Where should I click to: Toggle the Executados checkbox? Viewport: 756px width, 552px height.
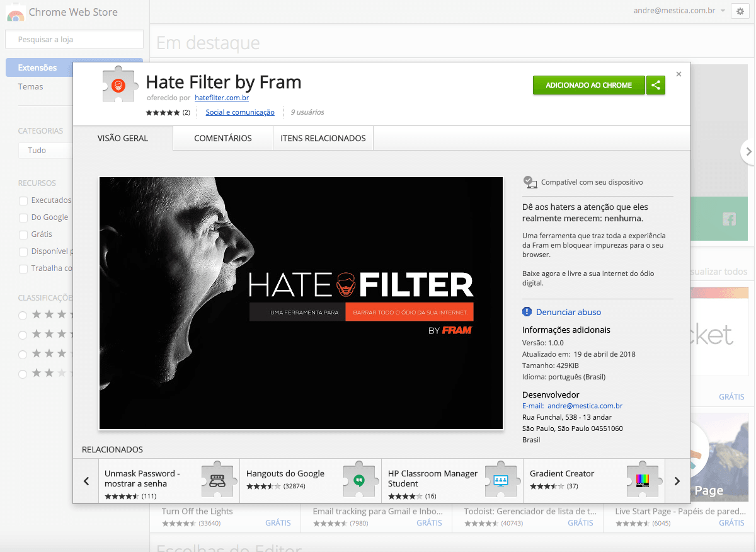coord(23,200)
